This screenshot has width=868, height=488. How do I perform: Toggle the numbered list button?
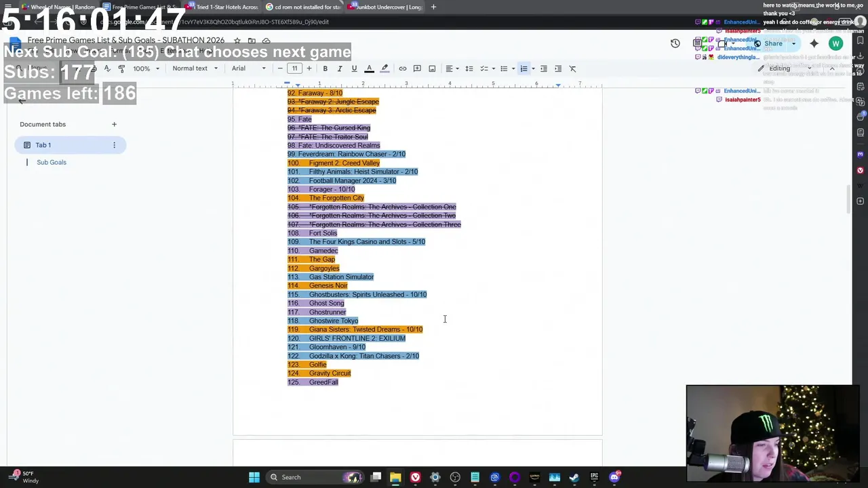(524, 68)
